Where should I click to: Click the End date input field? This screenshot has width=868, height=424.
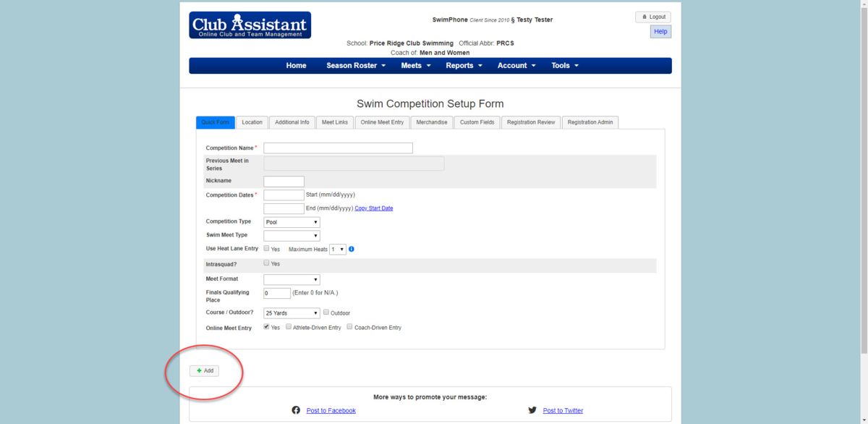(284, 208)
